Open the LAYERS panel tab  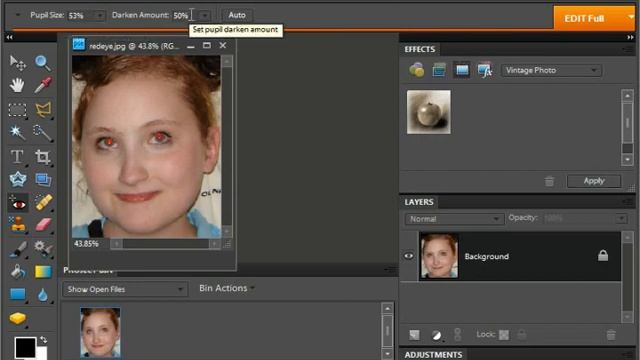[419, 202]
